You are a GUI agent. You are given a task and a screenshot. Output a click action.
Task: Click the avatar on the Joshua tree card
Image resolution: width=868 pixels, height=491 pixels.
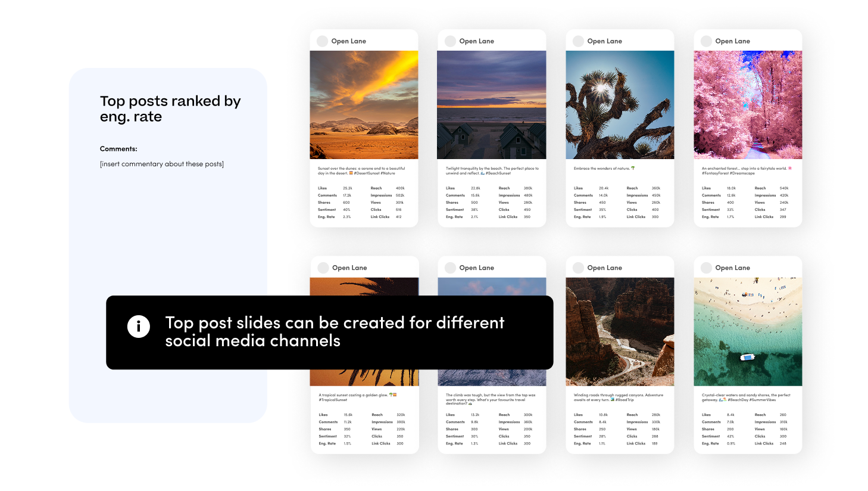(x=578, y=41)
